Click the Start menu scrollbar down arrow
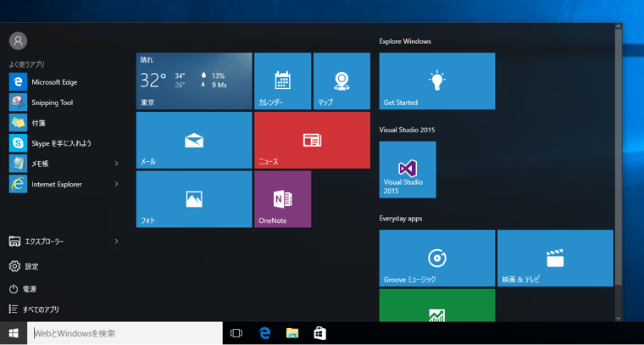This screenshot has height=345, width=644. coord(619,318)
